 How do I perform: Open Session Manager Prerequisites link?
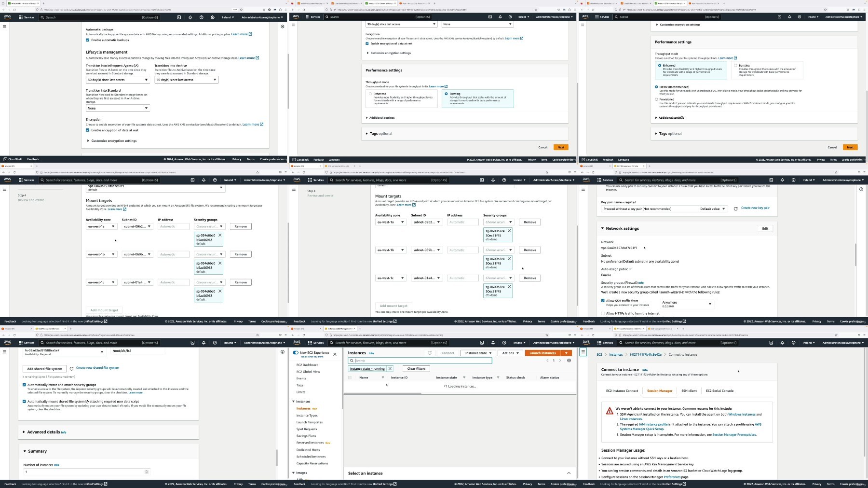pos(734,435)
